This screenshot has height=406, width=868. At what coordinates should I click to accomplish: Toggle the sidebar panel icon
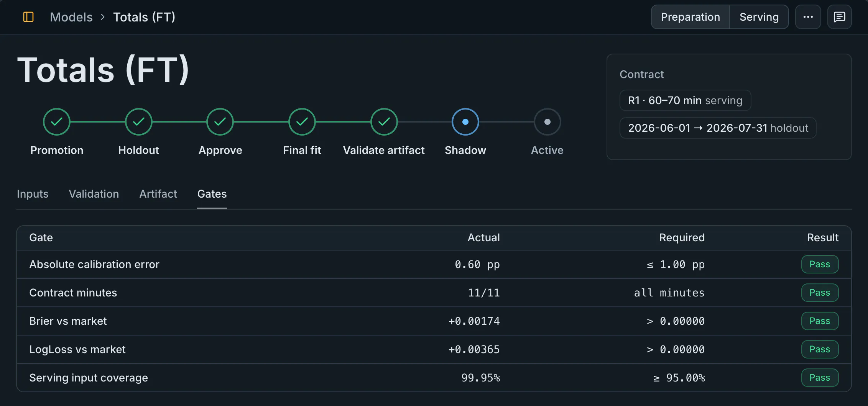point(28,17)
